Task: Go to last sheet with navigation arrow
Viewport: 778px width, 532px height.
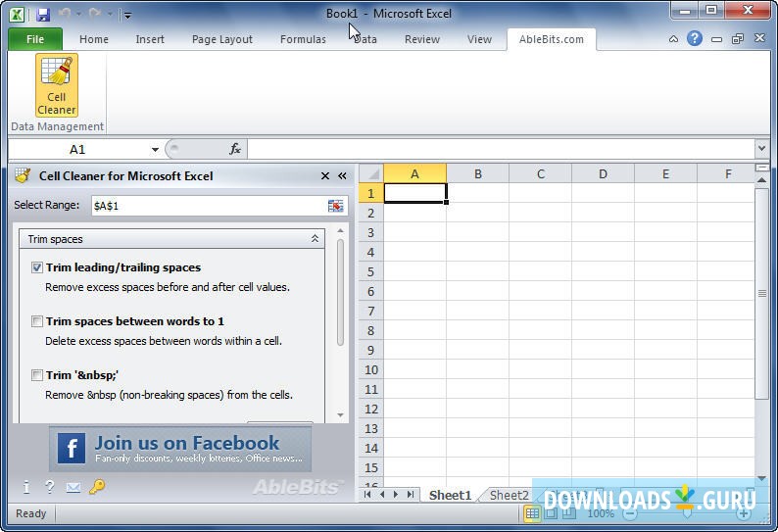Action: 411,495
